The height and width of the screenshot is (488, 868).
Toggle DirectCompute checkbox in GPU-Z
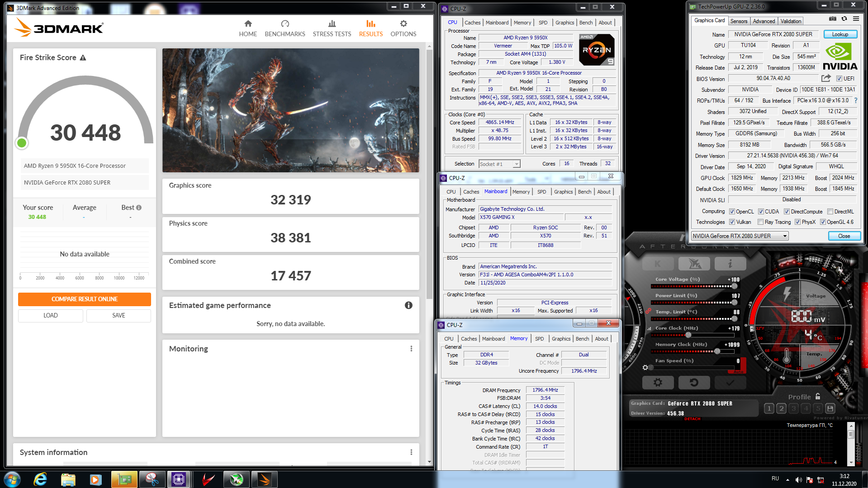pyautogui.click(x=787, y=212)
